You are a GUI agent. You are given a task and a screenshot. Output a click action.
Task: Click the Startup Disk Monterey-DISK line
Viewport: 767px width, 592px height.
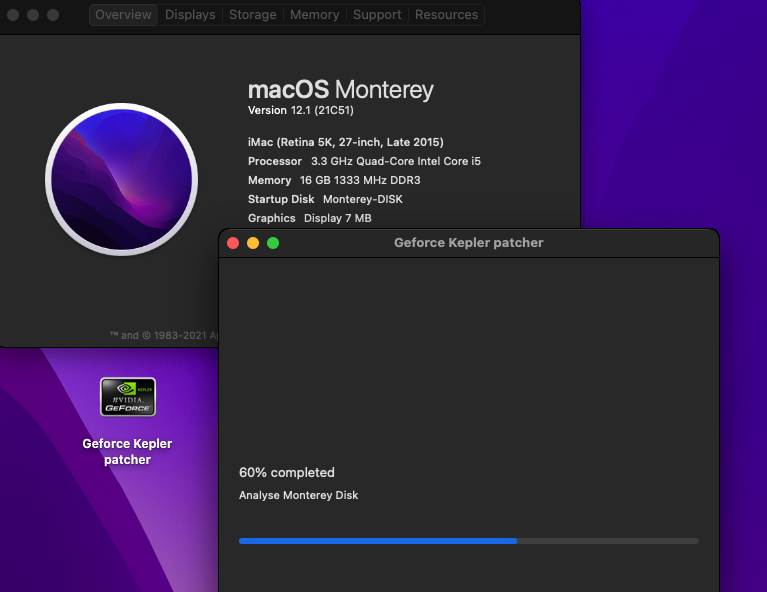pyautogui.click(x=325, y=199)
